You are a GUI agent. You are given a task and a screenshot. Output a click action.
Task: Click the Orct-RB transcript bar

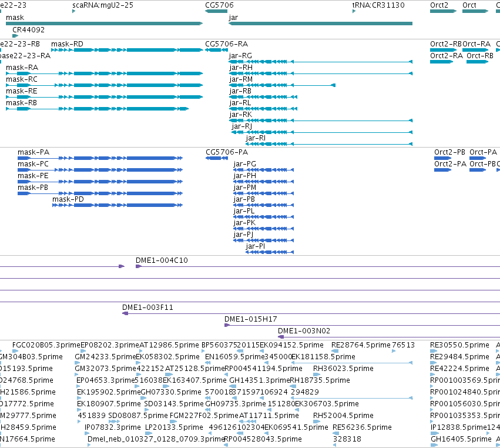[477, 62]
